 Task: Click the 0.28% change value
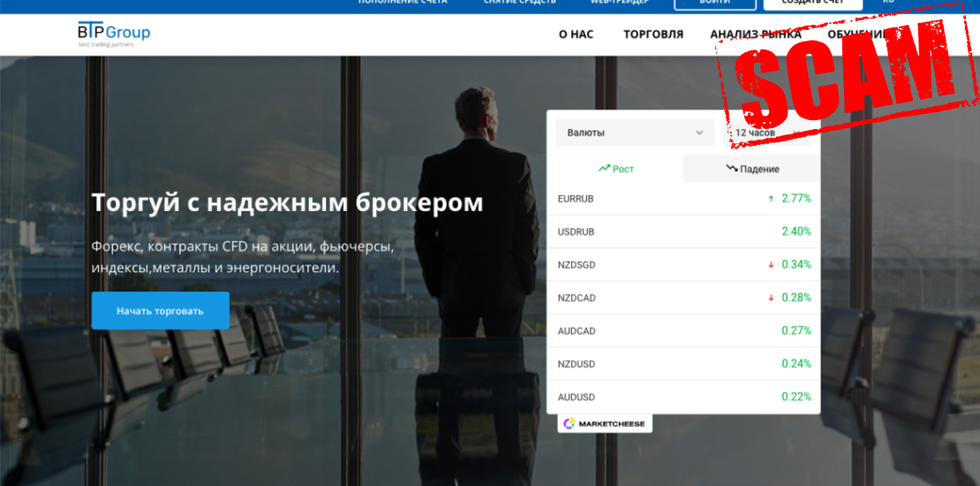[796, 298]
